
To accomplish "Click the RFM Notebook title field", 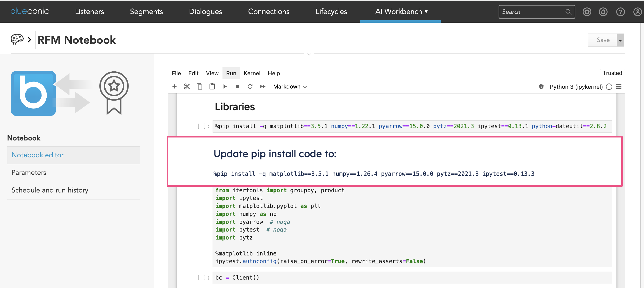I will (x=110, y=40).
